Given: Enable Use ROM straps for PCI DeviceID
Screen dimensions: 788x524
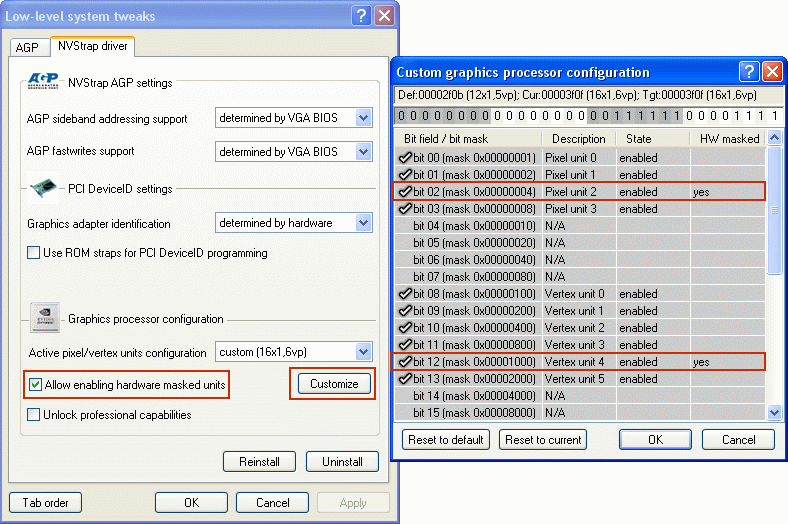Looking at the screenshot, I should point(34,252).
